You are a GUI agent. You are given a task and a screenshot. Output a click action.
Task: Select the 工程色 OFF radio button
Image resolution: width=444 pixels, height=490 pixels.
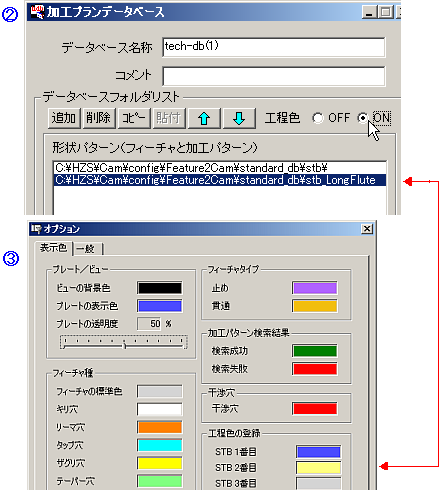[318, 118]
